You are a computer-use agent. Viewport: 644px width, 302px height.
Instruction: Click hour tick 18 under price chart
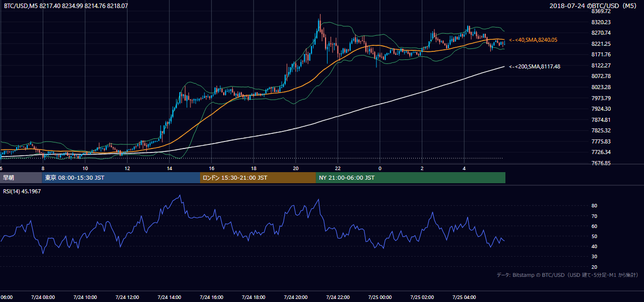pyautogui.click(x=253, y=168)
